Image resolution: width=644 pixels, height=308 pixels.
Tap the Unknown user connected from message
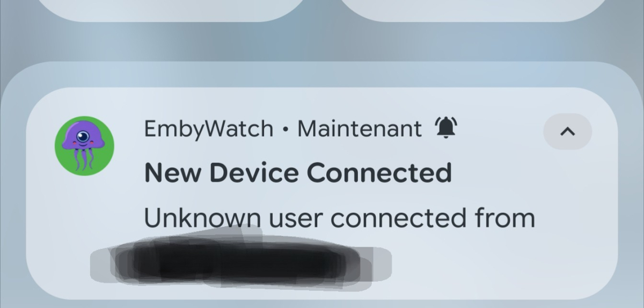pyautogui.click(x=340, y=218)
